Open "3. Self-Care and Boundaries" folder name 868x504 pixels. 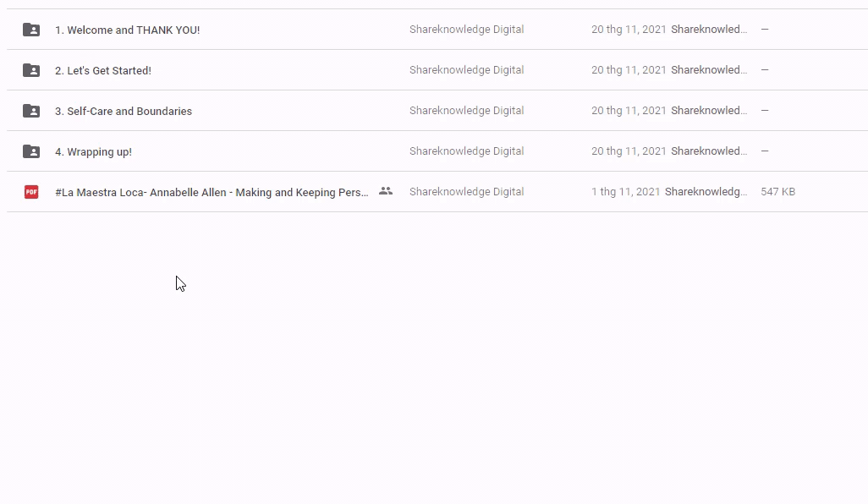[x=123, y=111]
